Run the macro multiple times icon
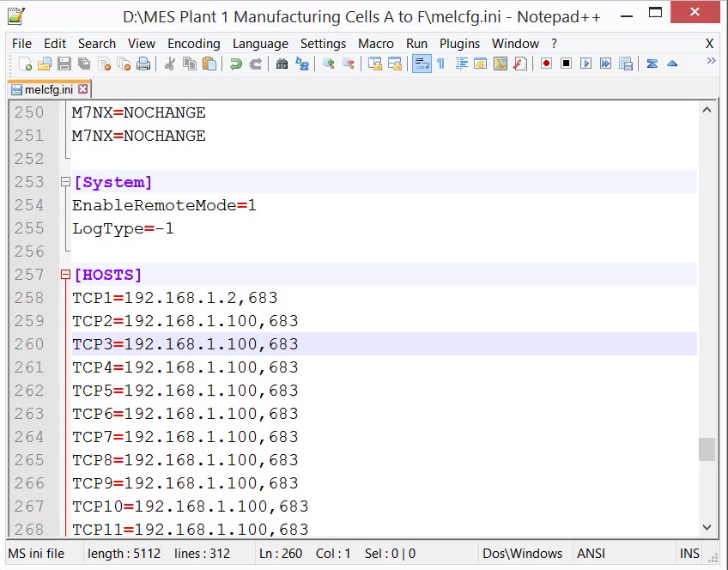The width and height of the screenshot is (728, 570). (x=605, y=64)
